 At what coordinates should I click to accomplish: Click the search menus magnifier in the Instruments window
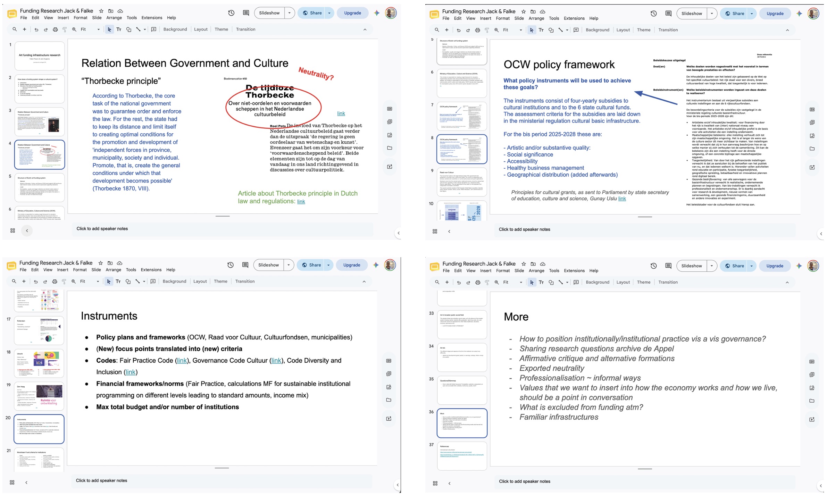(x=14, y=282)
